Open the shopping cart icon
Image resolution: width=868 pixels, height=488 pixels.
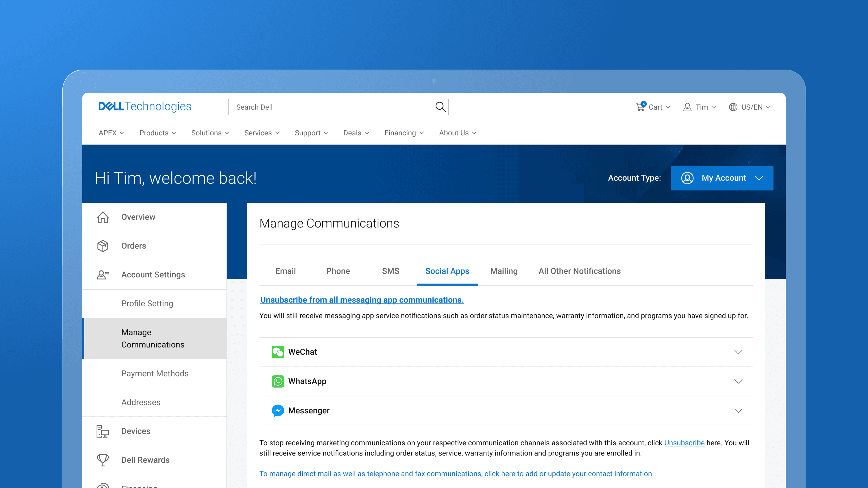tap(640, 107)
